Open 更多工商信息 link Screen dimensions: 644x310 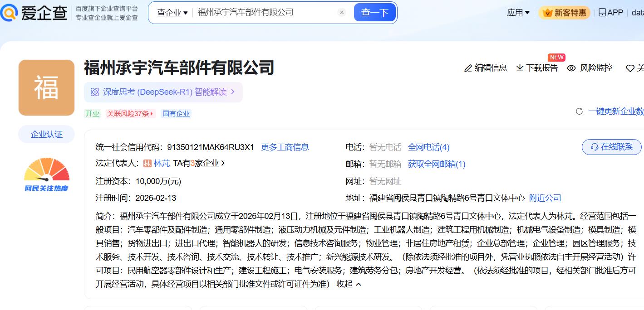point(285,147)
